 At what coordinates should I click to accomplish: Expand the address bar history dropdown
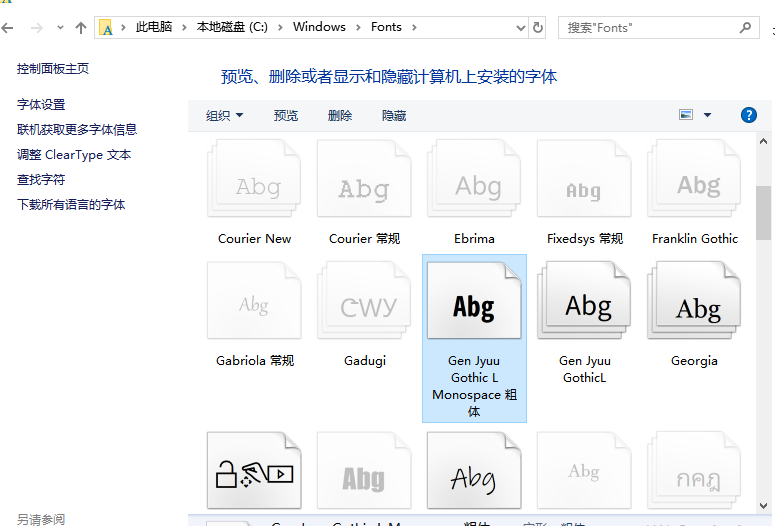coord(520,28)
